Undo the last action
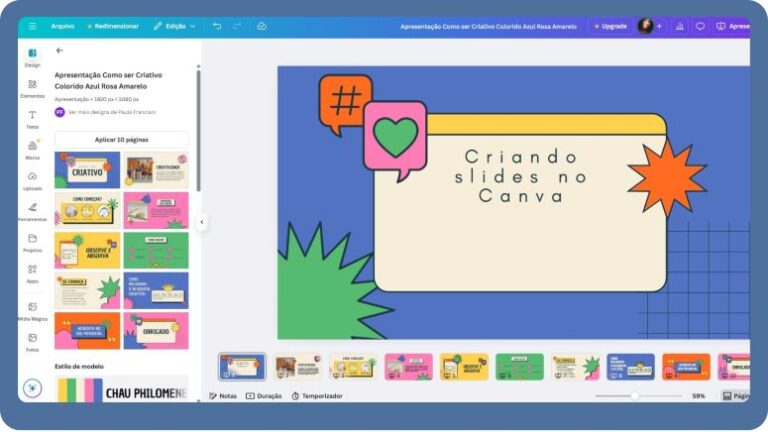 (217, 26)
